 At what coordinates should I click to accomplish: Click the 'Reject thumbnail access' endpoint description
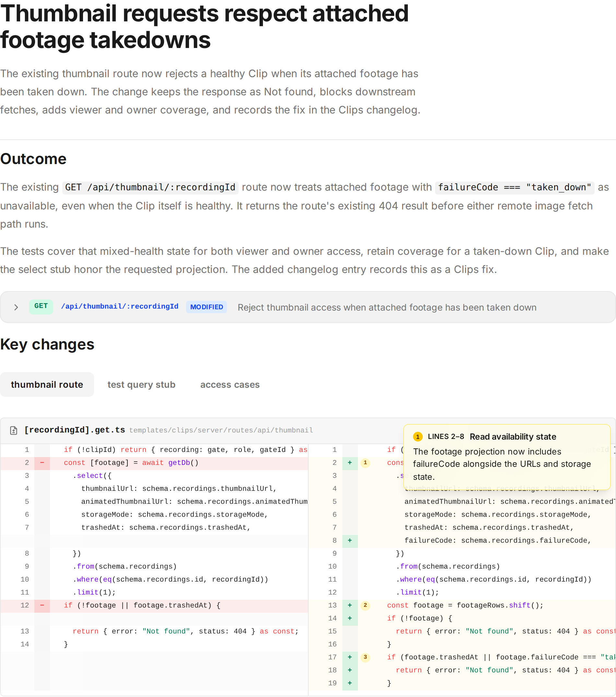[x=387, y=308]
